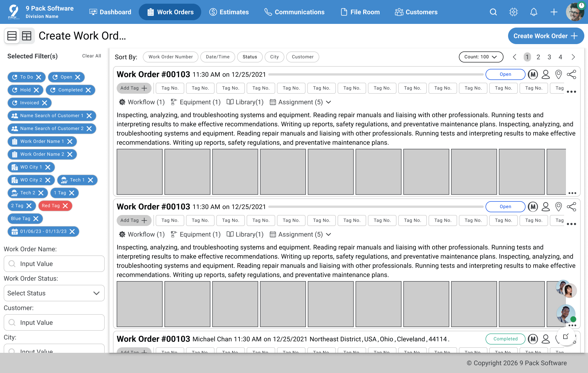Open search using the magnifier icon
Image resolution: width=588 pixels, height=373 pixels.
coord(493,12)
